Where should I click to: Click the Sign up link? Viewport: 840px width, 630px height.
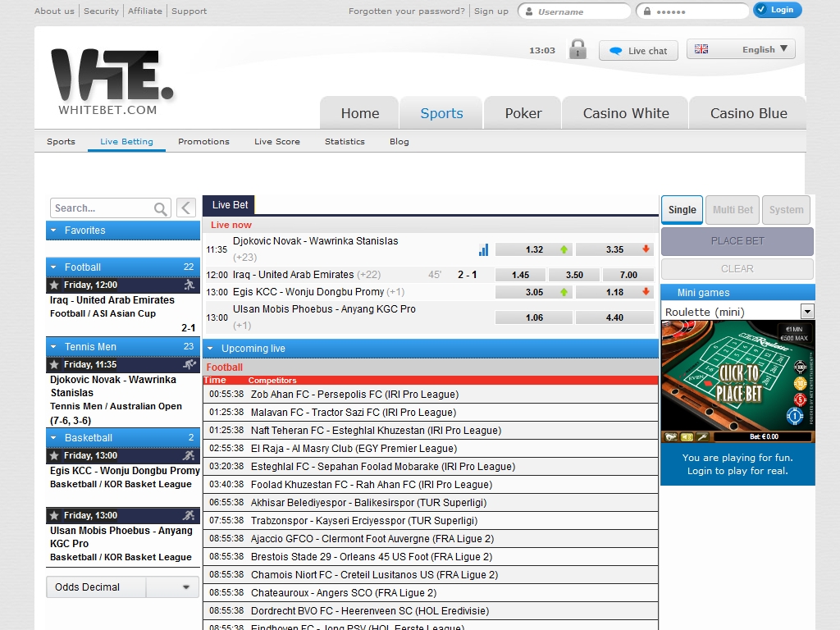pyautogui.click(x=491, y=11)
